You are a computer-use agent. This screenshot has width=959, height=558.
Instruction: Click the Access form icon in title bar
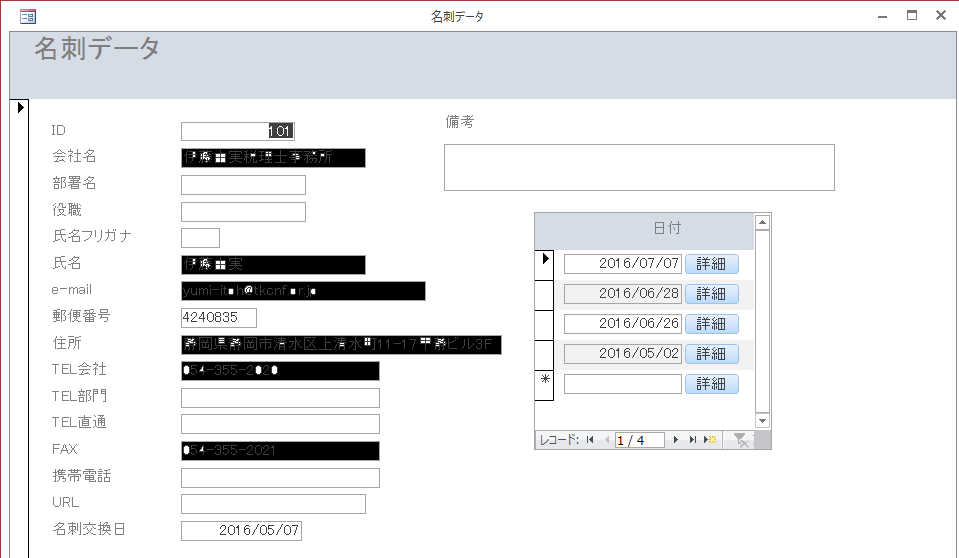(x=28, y=16)
